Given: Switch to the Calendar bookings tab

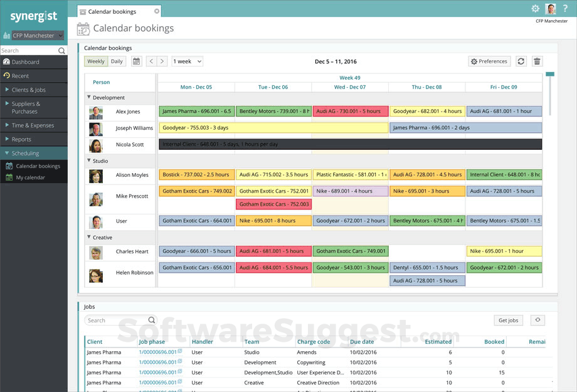Looking at the screenshot, I should click(114, 10).
